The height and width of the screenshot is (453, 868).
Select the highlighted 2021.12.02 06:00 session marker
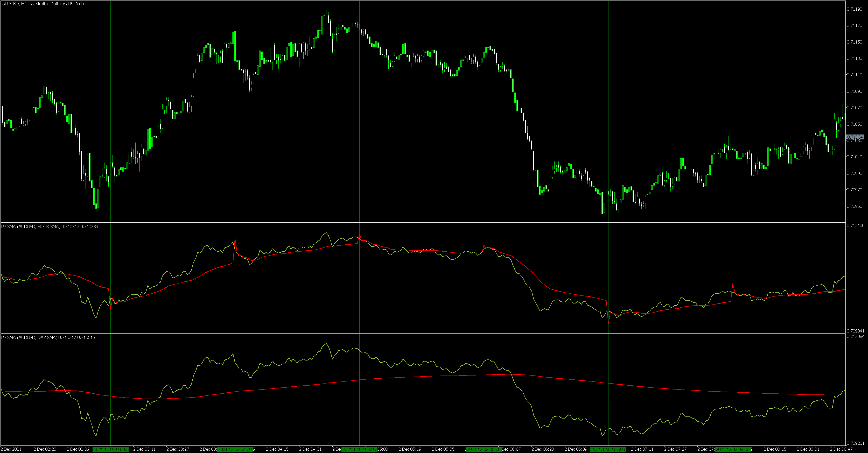pos(484,449)
